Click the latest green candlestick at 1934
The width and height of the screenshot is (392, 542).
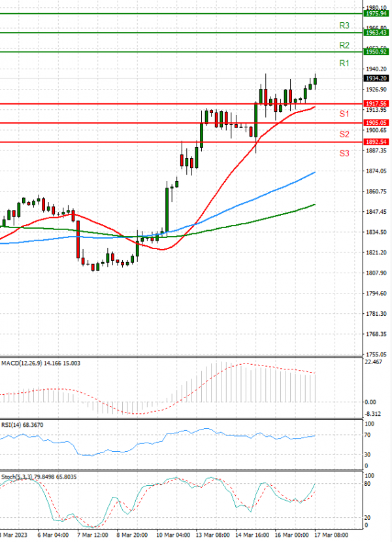pyautogui.click(x=315, y=81)
